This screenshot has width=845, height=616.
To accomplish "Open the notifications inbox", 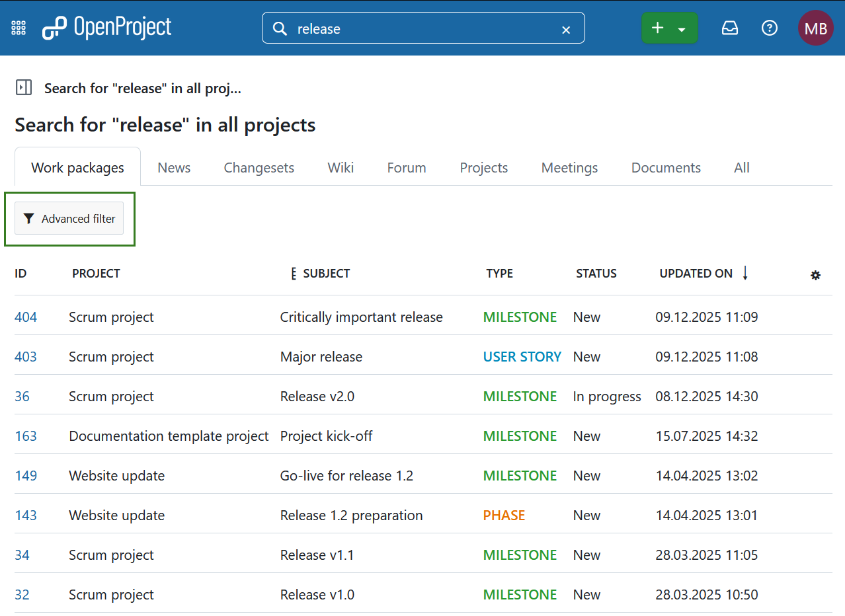I will click(729, 28).
